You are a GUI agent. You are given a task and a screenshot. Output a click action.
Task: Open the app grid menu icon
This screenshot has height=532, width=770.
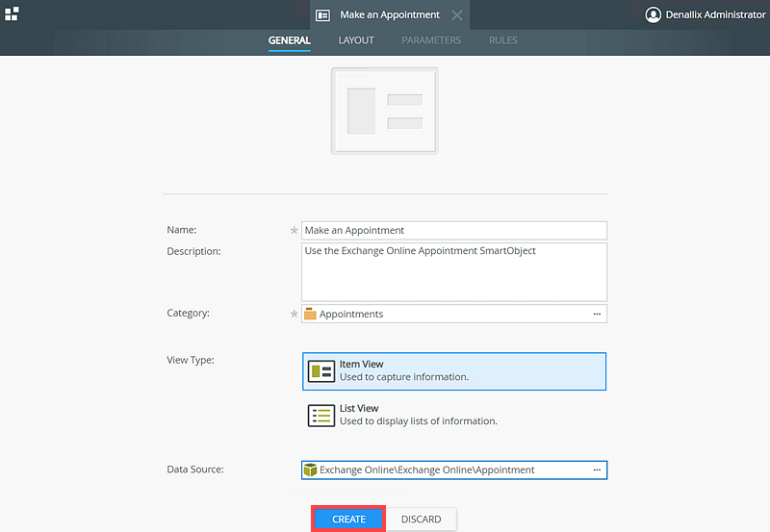click(13, 13)
